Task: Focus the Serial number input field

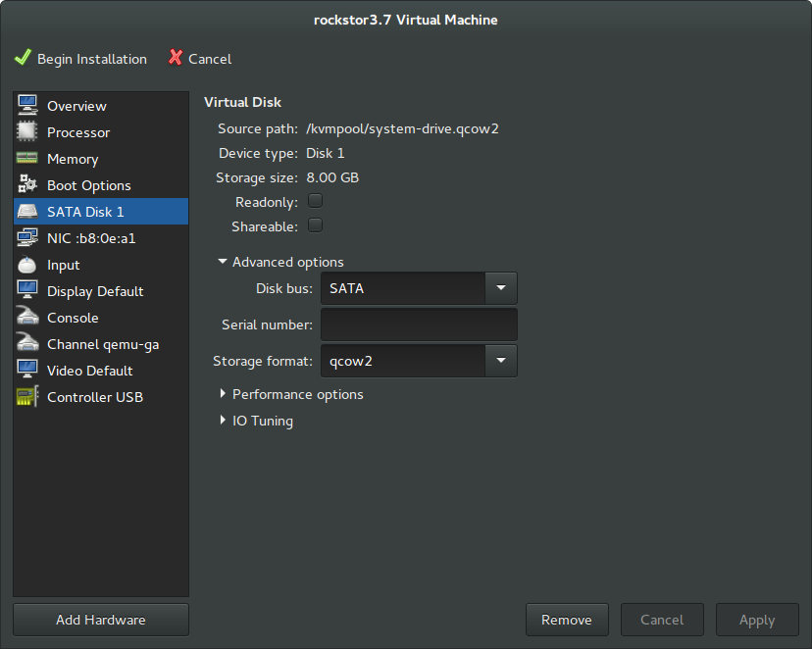Action: click(419, 324)
